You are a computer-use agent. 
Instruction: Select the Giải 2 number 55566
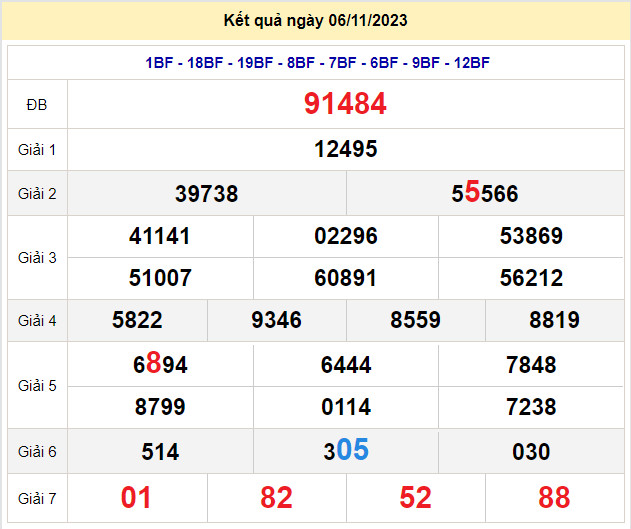click(485, 192)
